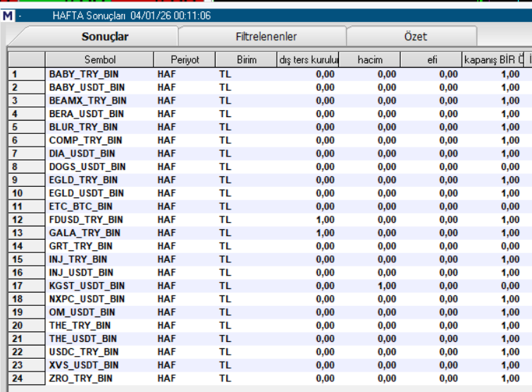Sort by kapanış BİR column header
Screen dimensions: 532x392
[493, 60]
